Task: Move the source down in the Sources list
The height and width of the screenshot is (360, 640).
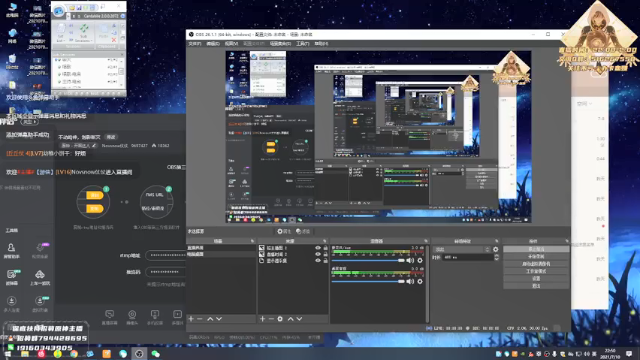Action: point(299,319)
